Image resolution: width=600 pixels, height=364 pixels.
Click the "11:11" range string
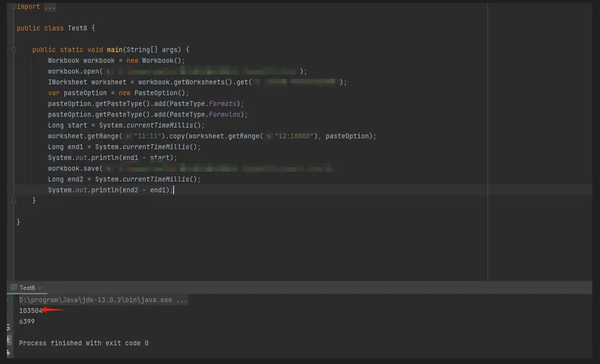click(148, 136)
